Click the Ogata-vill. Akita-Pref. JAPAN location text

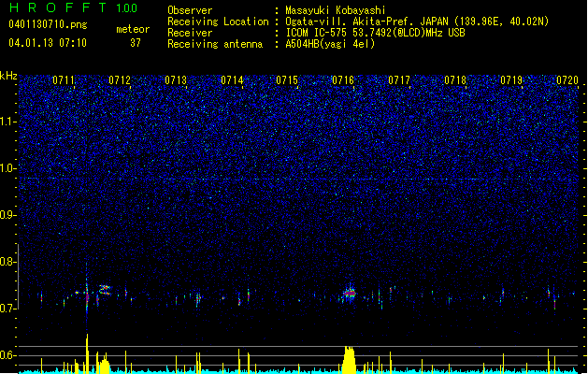417,22
